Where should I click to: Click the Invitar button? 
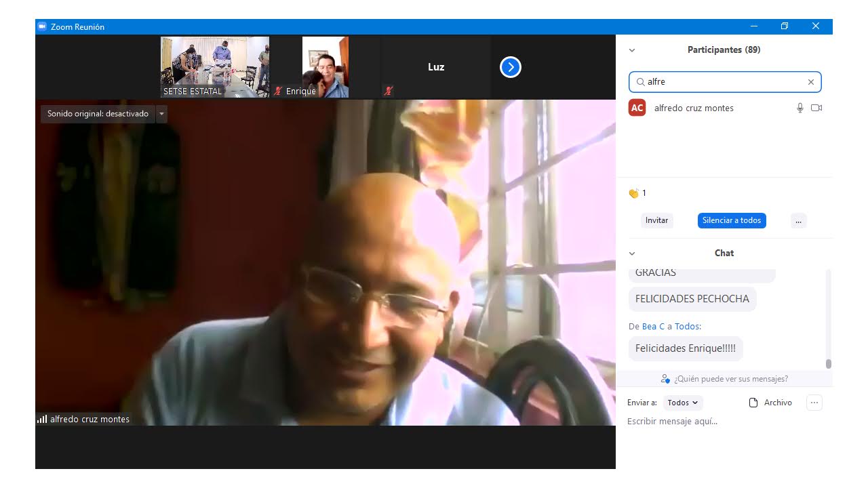pyautogui.click(x=656, y=220)
